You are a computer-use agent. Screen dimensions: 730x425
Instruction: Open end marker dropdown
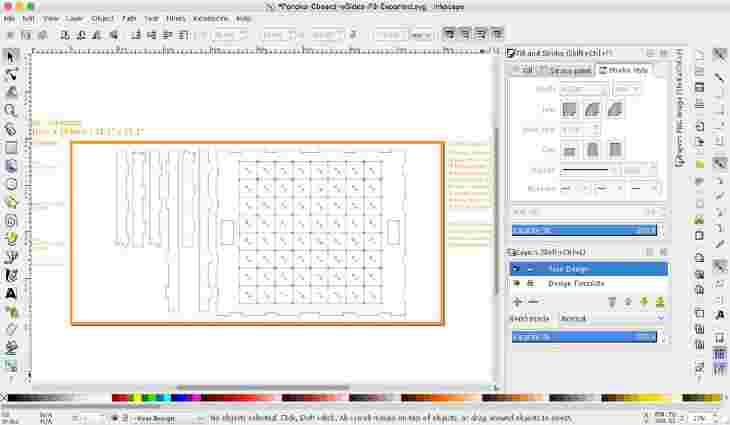coord(644,189)
